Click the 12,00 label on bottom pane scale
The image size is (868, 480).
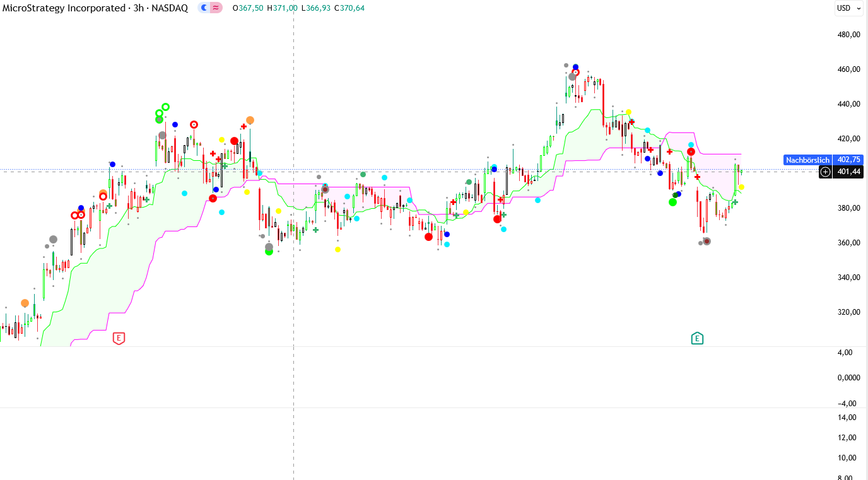coord(847,438)
